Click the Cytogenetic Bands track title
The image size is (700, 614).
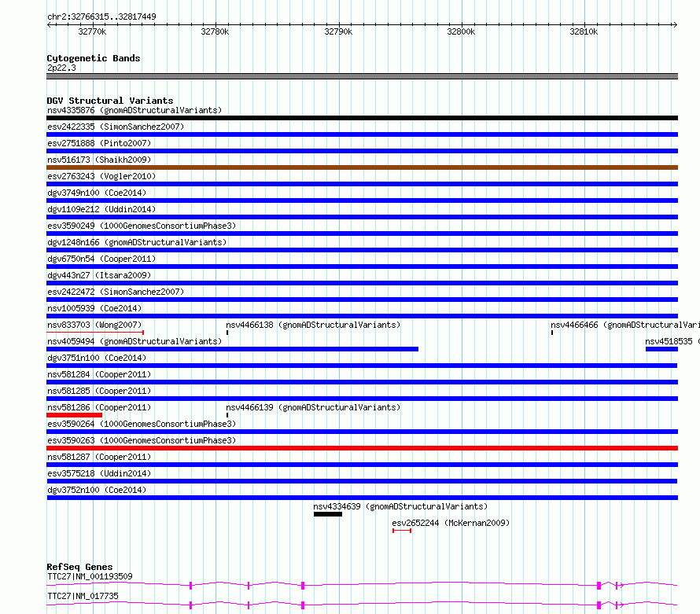[94, 58]
